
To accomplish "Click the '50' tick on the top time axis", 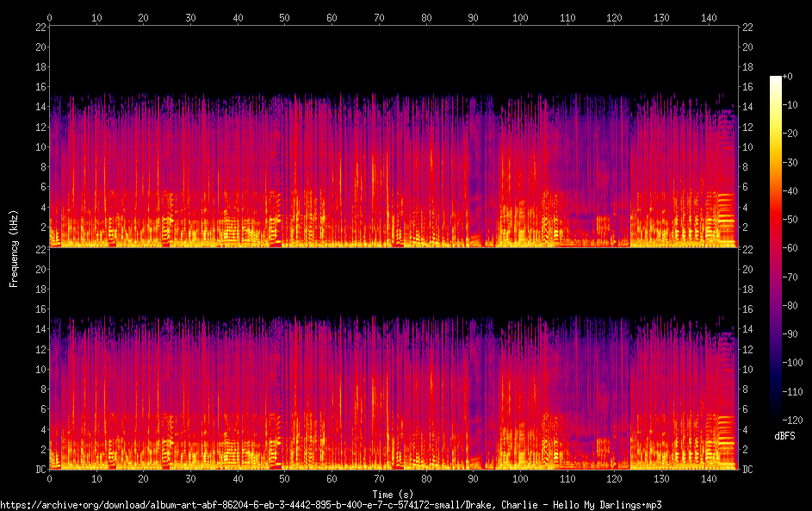I will (284, 17).
